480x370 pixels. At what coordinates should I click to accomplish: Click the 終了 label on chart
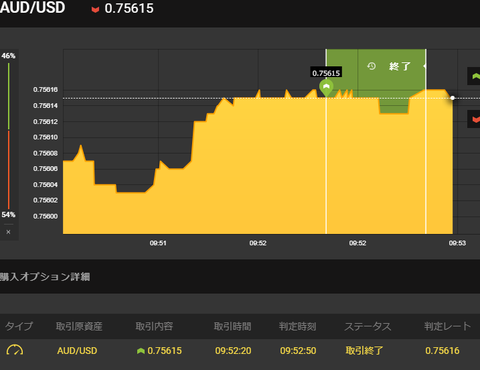(400, 66)
